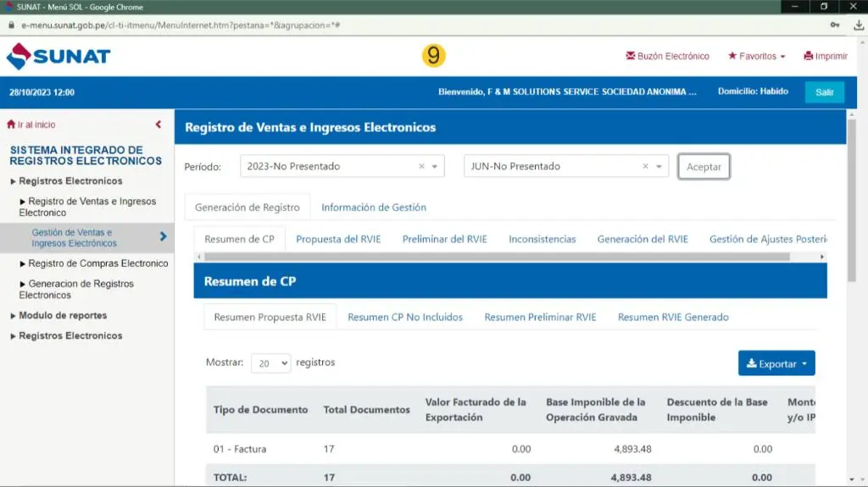Change the Mostrar registros count
Image resolution: width=868 pixels, height=487 pixels.
coord(271,363)
